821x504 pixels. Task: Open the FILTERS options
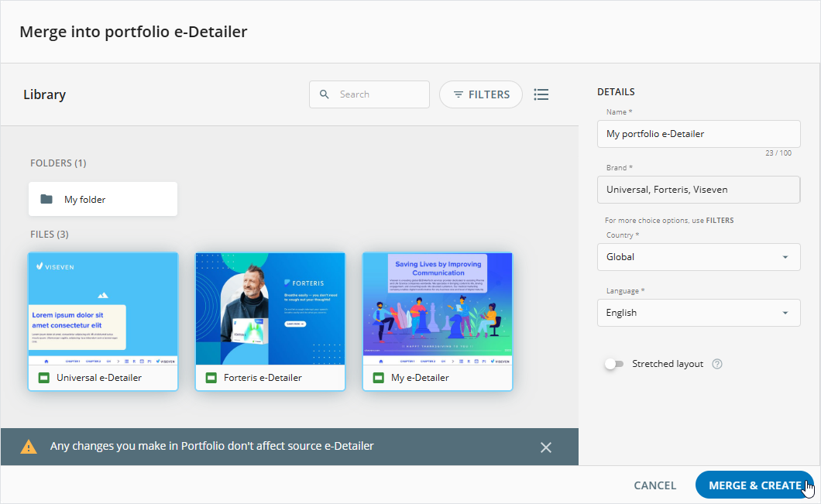[x=481, y=94]
